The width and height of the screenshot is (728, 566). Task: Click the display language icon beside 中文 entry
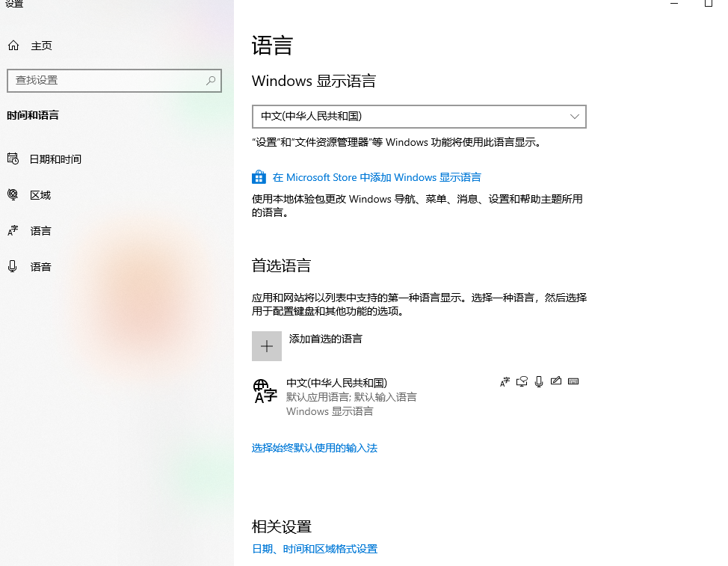505,381
